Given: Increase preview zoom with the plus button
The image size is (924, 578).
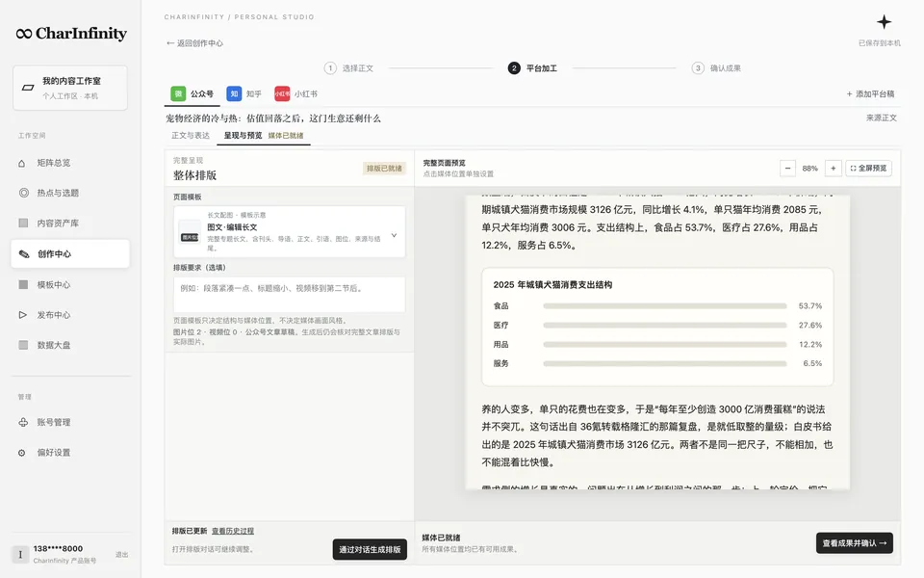Looking at the screenshot, I should point(834,168).
